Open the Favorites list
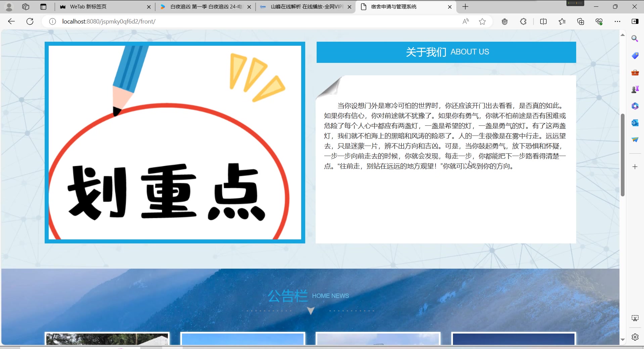Image resolution: width=644 pixels, height=349 pixels. pyautogui.click(x=562, y=22)
